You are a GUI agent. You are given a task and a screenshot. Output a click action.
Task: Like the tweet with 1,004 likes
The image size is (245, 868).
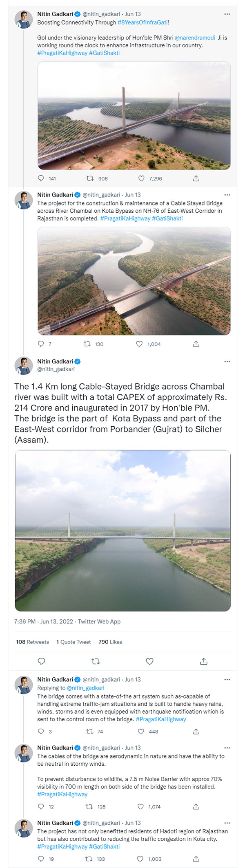(x=140, y=344)
